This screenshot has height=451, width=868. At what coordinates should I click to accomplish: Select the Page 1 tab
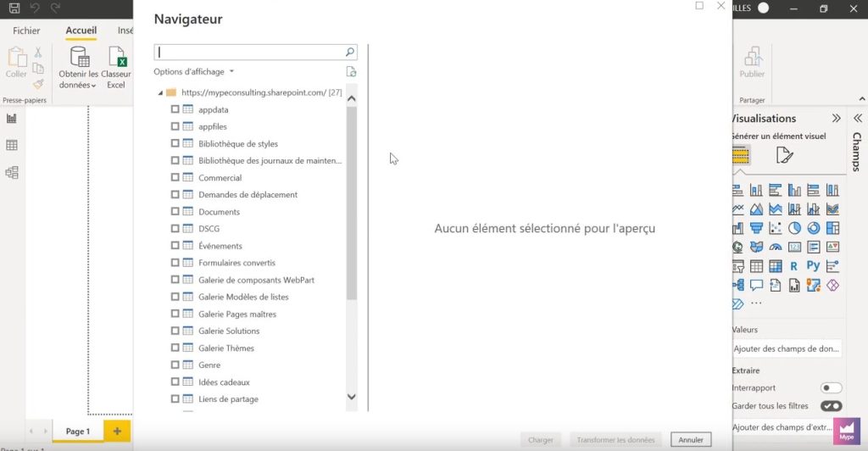pos(77,432)
